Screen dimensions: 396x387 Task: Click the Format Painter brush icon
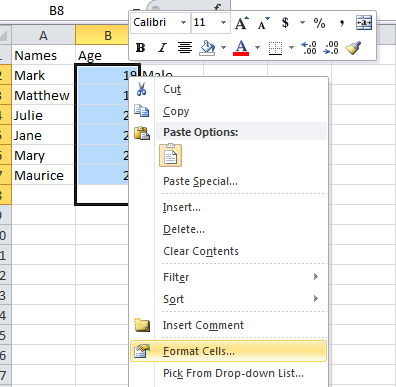click(x=353, y=48)
